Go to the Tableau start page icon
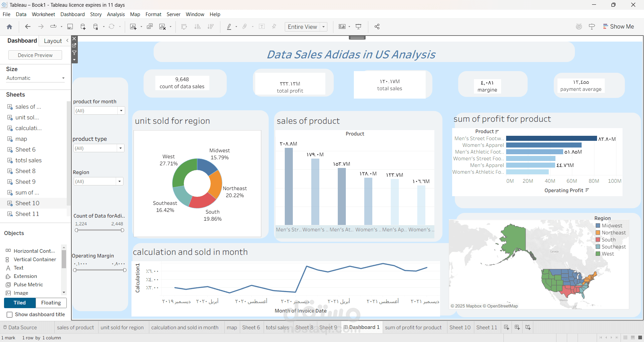Image resolution: width=644 pixels, height=342 pixels. pyautogui.click(x=9, y=27)
